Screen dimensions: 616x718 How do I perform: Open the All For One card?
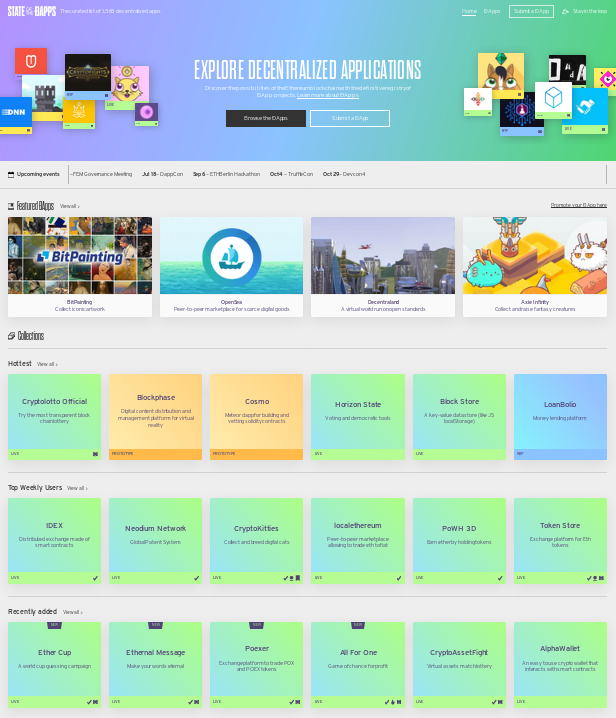tap(358, 665)
